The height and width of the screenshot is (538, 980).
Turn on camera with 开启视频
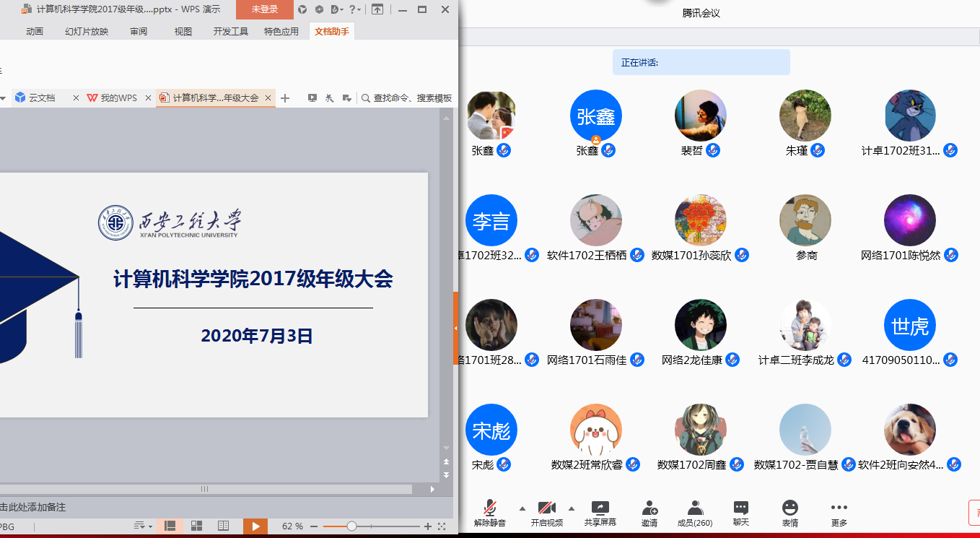click(546, 513)
